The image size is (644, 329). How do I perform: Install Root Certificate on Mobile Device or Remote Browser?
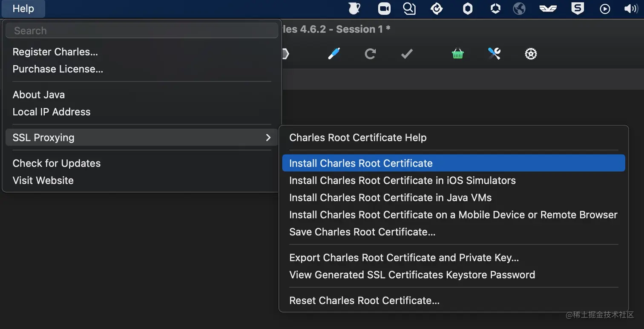(x=454, y=215)
